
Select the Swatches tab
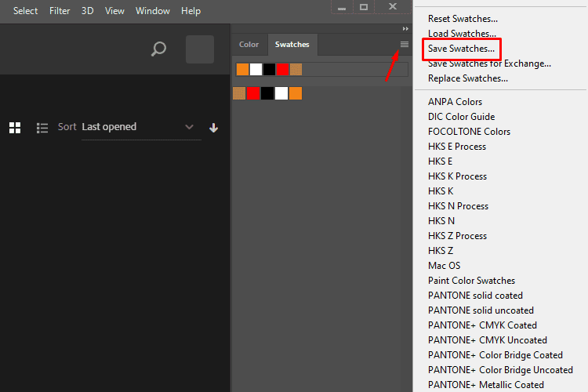coord(292,44)
